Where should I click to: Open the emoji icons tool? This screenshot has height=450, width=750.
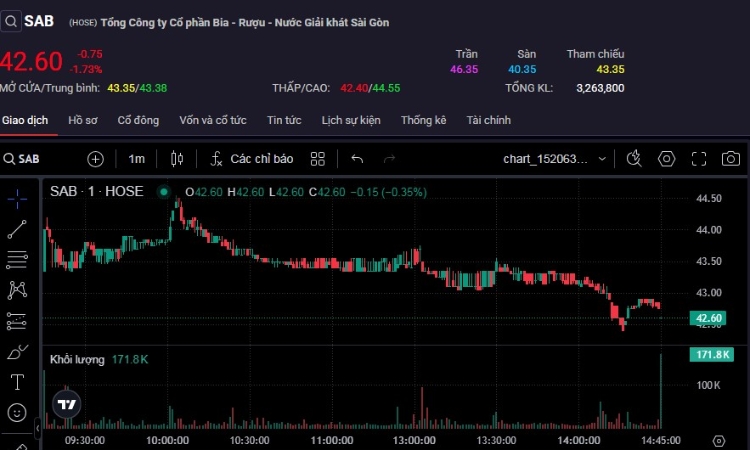click(x=17, y=412)
